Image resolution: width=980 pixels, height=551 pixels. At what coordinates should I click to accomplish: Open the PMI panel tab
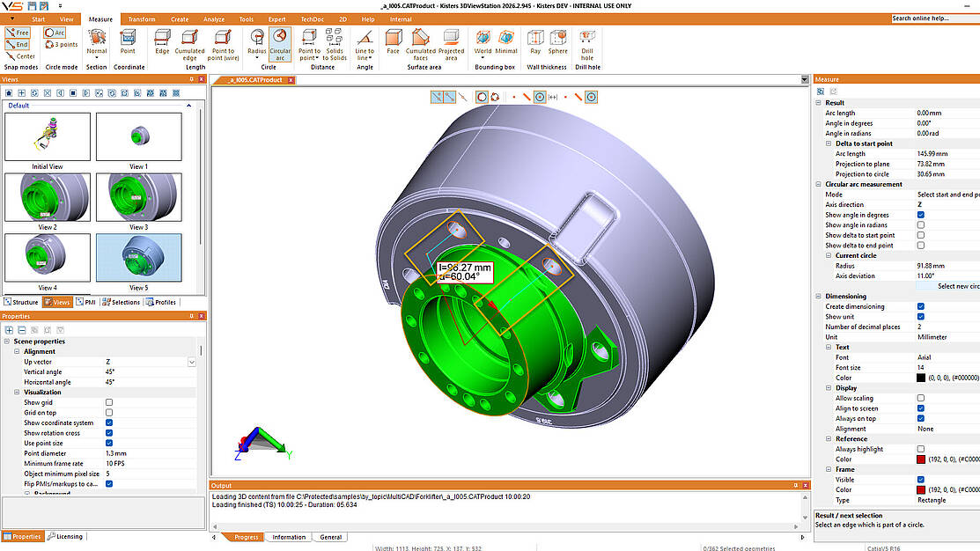click(85, 303)
